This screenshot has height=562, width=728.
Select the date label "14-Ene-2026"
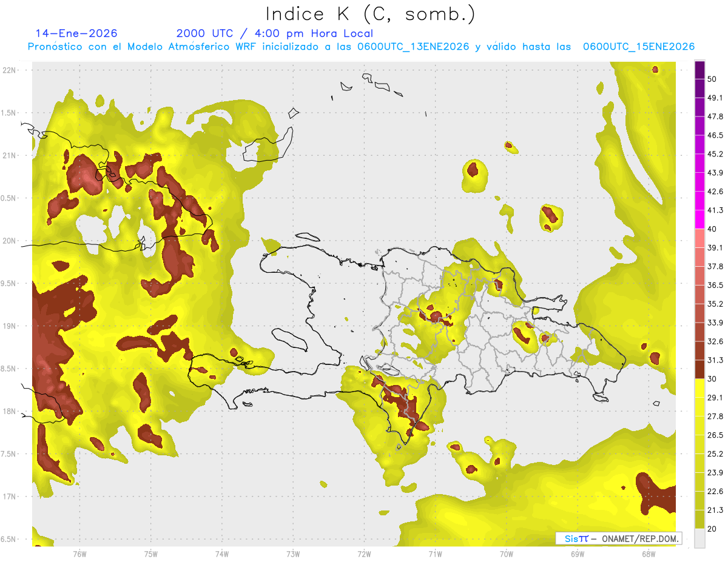(76, 33)
